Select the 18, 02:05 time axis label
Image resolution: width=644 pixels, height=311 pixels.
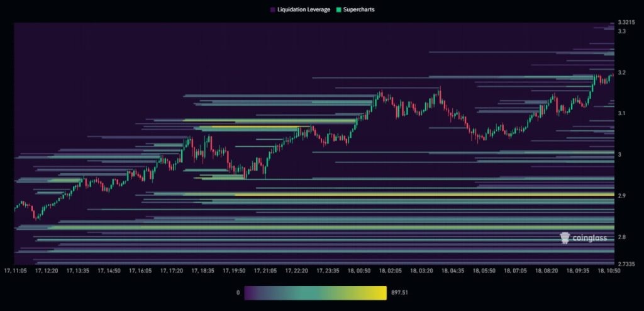[x=390, y=271]
